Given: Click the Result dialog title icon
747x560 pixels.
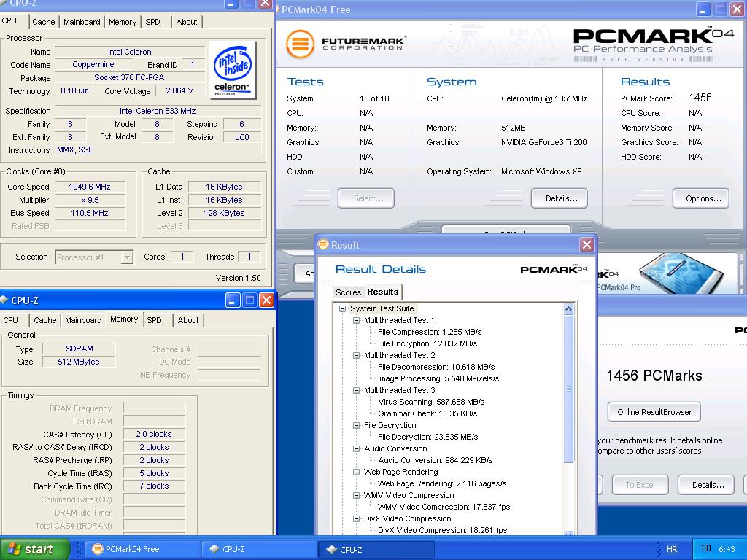Looking at the screenshot, I should [x=323, y=245].
